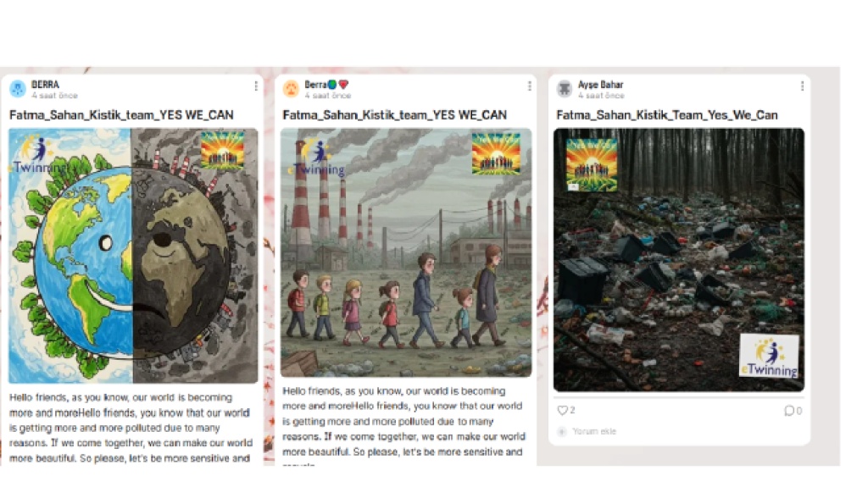This screenshot has width=868, height=487.
Task: Open the three-dot menu on Ayşe Bahar's post
Action: (802, 86)
